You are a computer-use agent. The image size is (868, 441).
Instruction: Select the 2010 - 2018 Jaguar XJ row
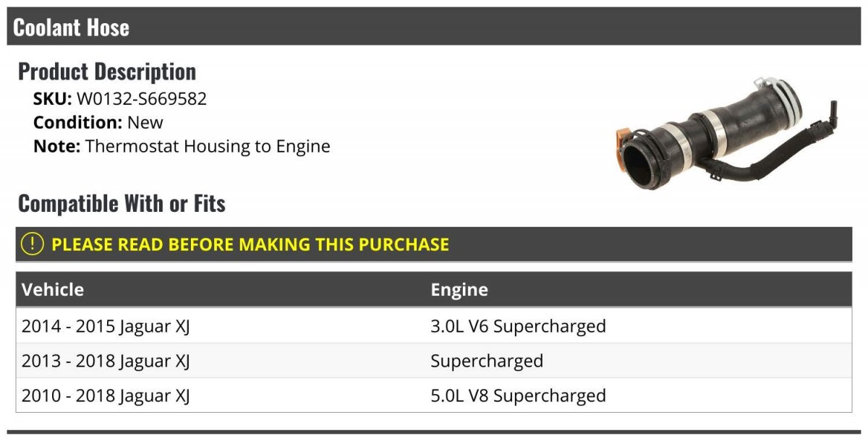coord(434,395)
